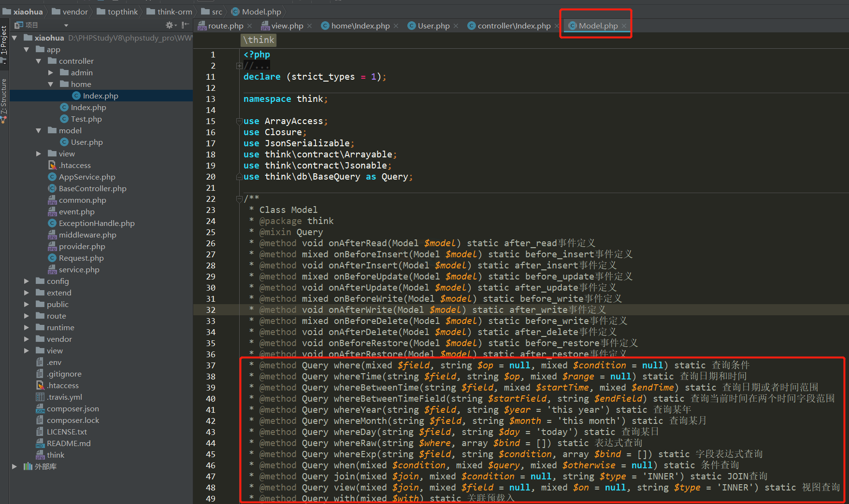Switch to User.php tab
Viewport: 849px width, 504px height.
[433, 26]
